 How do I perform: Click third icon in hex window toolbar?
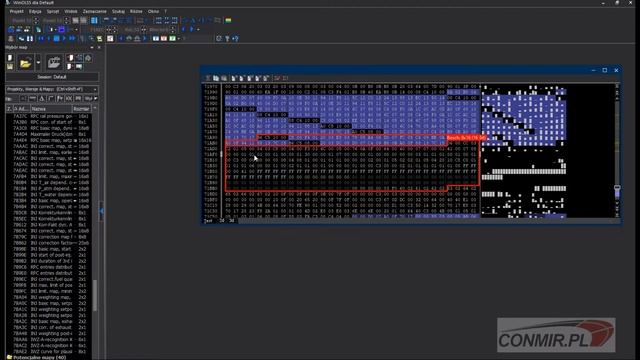click(x=224, y=78)
